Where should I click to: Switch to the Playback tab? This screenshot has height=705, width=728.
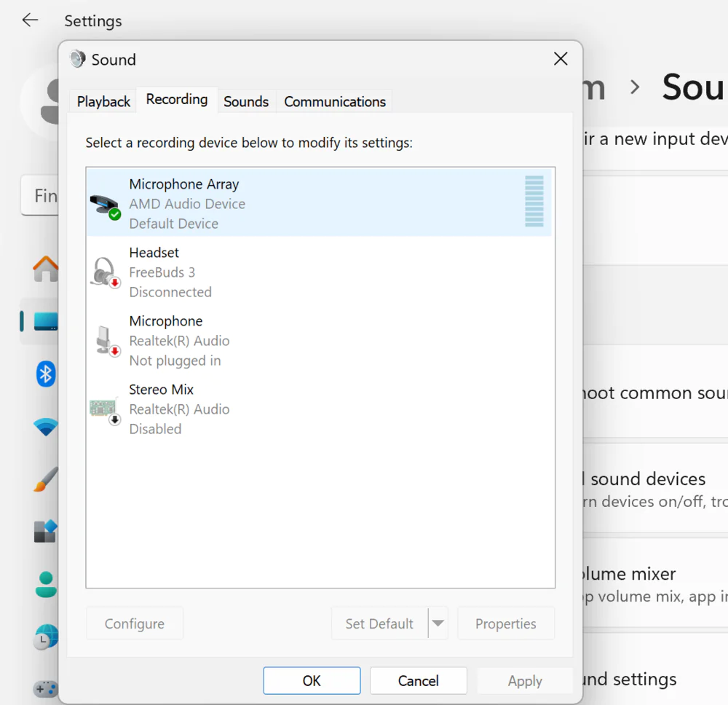(x=103, y=102)
